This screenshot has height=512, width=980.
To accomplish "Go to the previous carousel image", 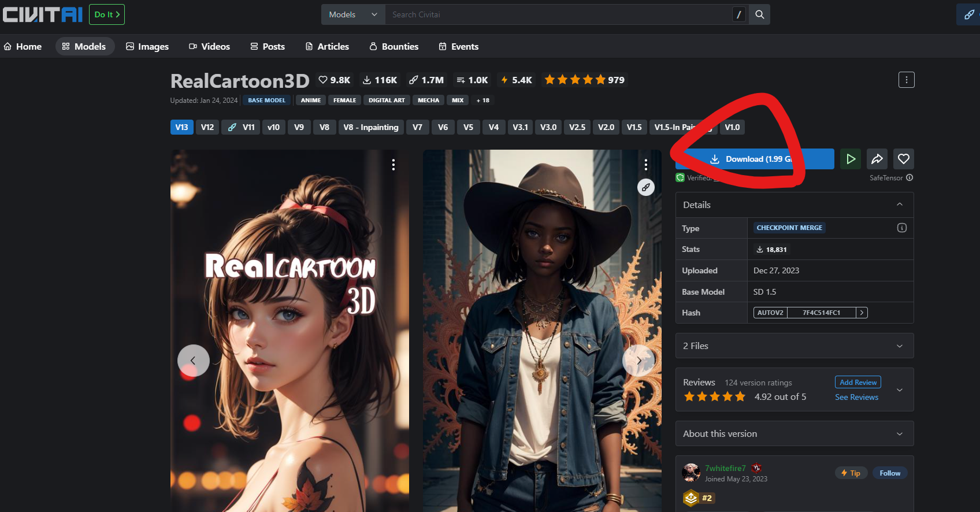I will pos(193,361).
